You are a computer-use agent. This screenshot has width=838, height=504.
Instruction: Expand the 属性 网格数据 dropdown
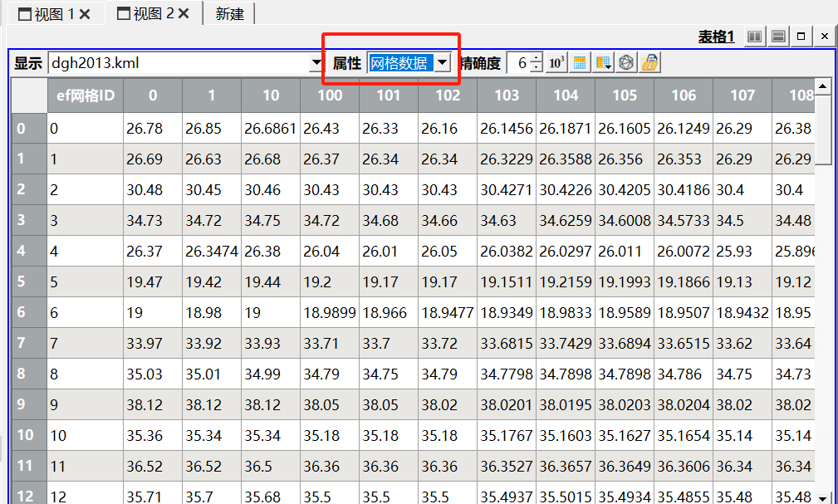442,63
